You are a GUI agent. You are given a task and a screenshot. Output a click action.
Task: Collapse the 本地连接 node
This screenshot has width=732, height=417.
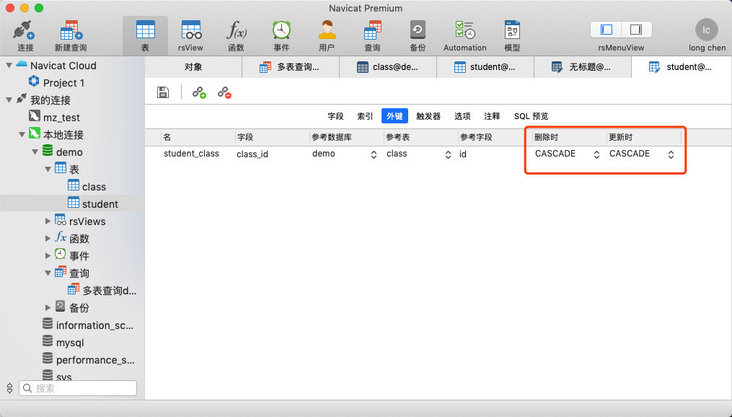point(21,134)
